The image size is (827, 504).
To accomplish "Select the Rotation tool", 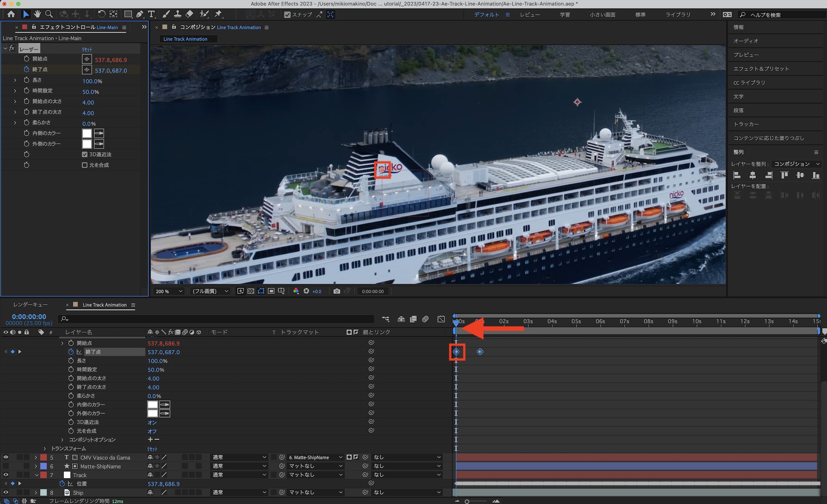I will (101, 14).
